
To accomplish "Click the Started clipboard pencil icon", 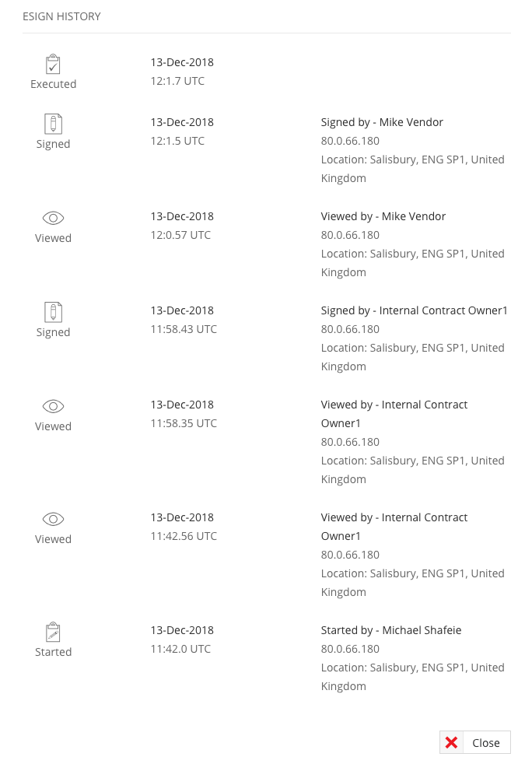I will (53, 632).
